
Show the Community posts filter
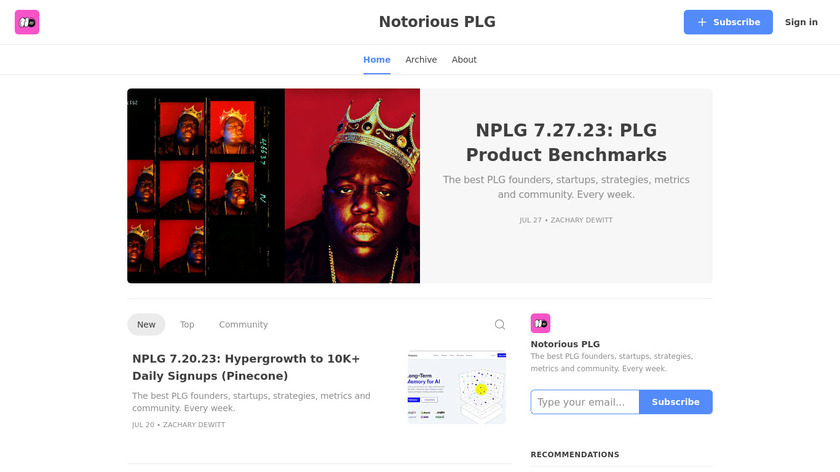[x=243, y=325]
